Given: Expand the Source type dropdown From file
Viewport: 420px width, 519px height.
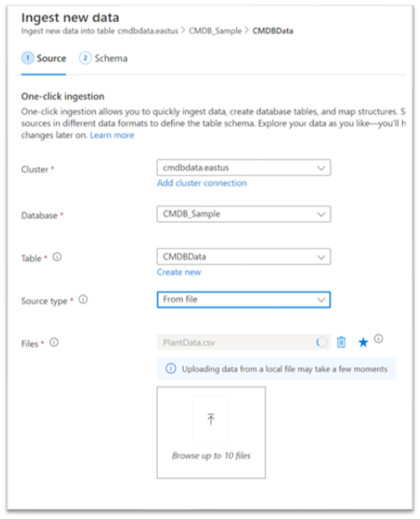Looking at the screenshot, I should click(x=243, y=299).
